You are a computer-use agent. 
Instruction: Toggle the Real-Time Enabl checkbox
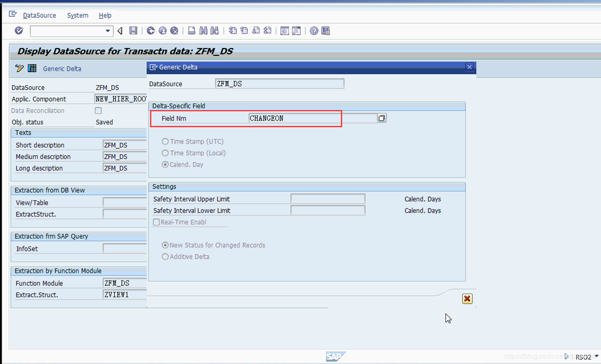(156, 222)
